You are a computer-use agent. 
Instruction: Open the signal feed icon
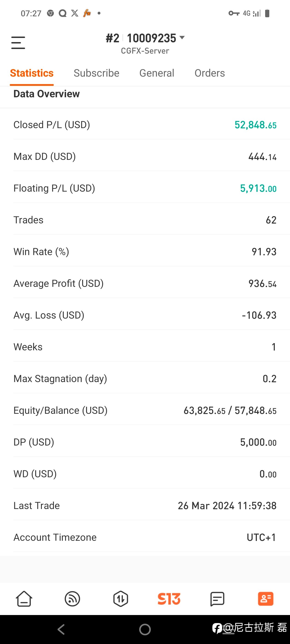(x=72, y=599)
